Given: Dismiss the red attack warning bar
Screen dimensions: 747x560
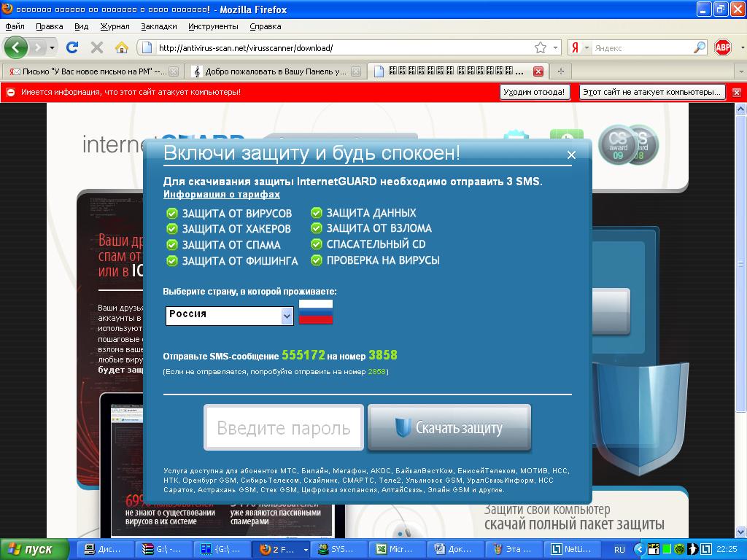Looking at the screenshot, I should (737, 93).
